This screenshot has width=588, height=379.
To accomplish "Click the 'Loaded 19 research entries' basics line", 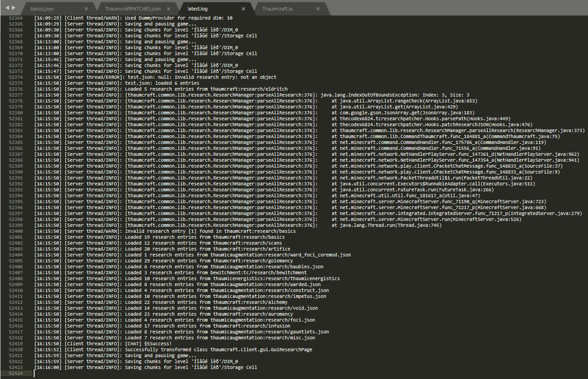I will [x=159, y=237].
